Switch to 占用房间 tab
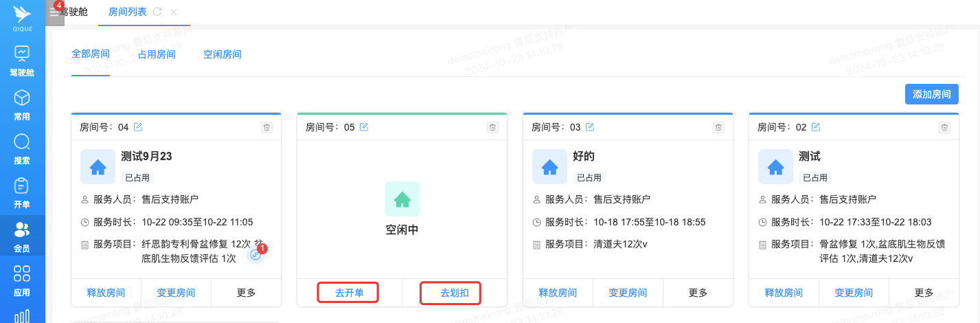980x323 pixels. point(157,54)
